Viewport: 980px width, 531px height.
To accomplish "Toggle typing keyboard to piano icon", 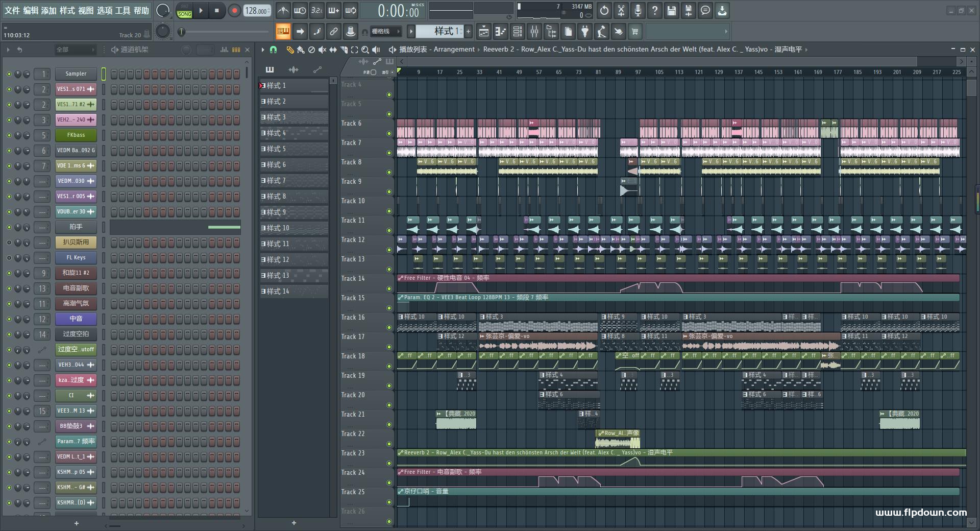I will (283, 32).
